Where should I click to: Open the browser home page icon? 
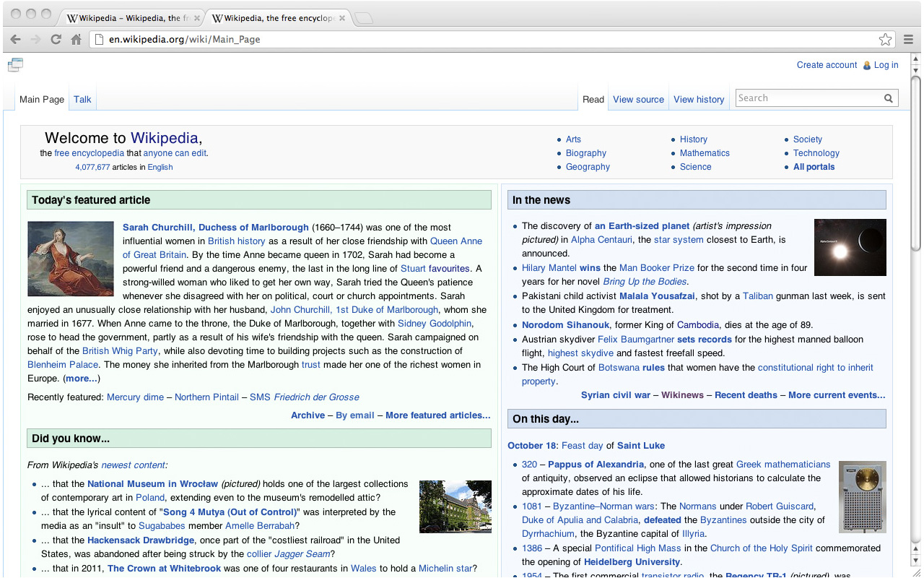tap(76, 40)
